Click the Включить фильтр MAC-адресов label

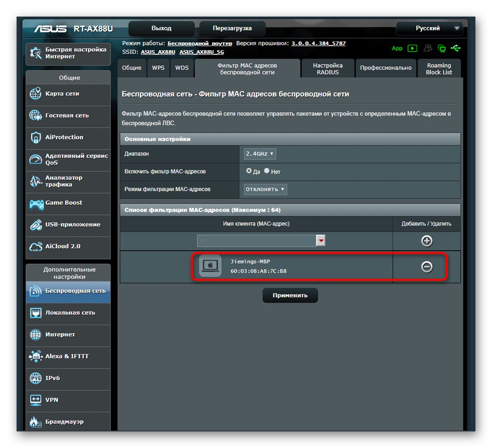point(165,171)
